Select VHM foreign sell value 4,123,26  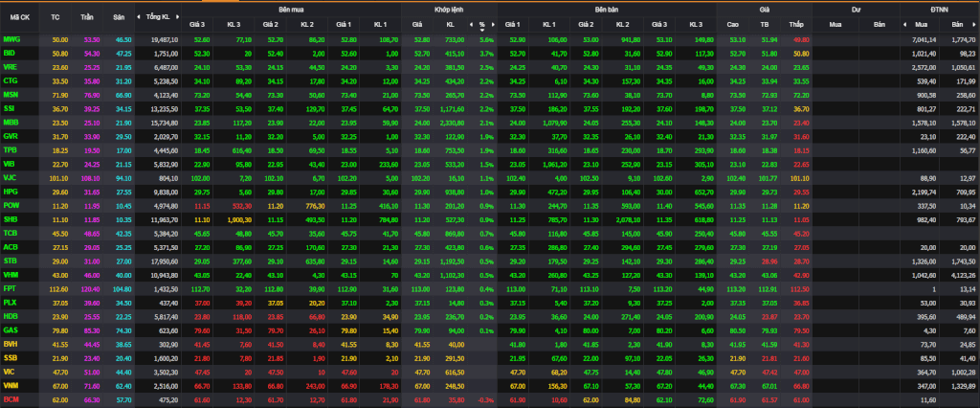[963, 274]
